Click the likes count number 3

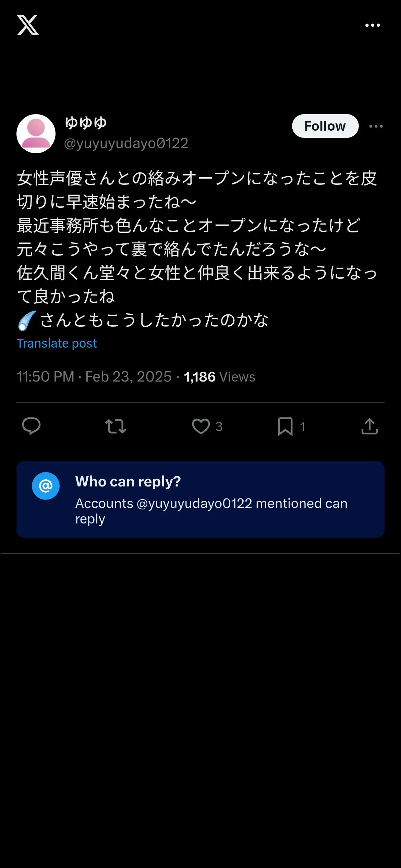(219, 426)
